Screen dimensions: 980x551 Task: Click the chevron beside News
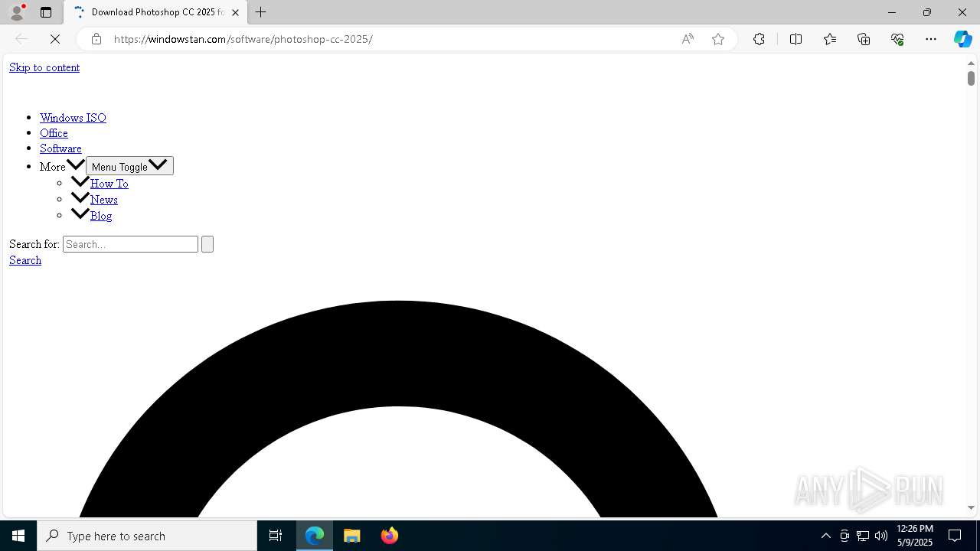80,198
